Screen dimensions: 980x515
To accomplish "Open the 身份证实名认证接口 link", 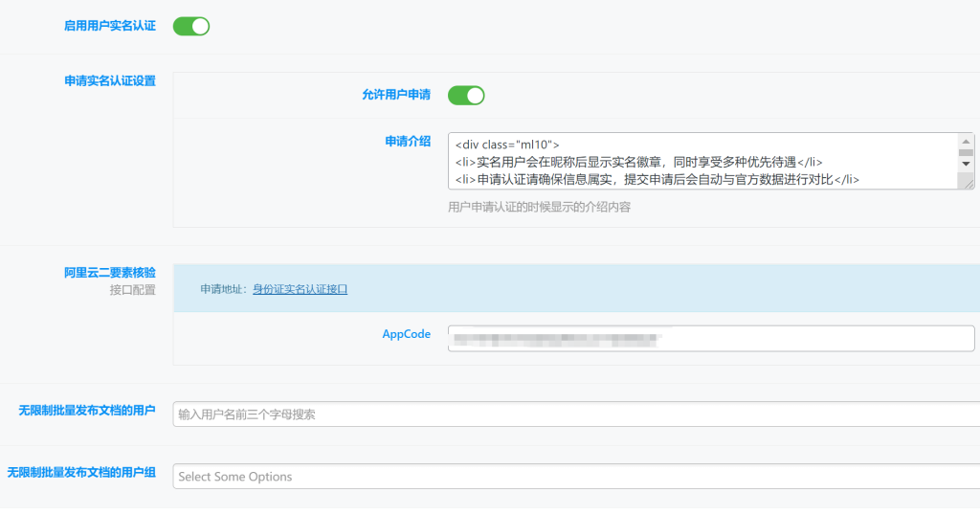I will click(300, 288).
